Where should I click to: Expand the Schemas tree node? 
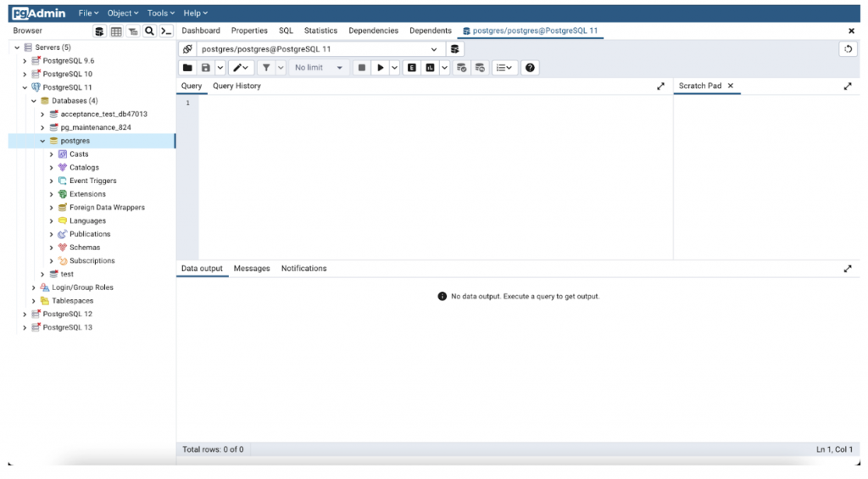[x=52, y=248]
